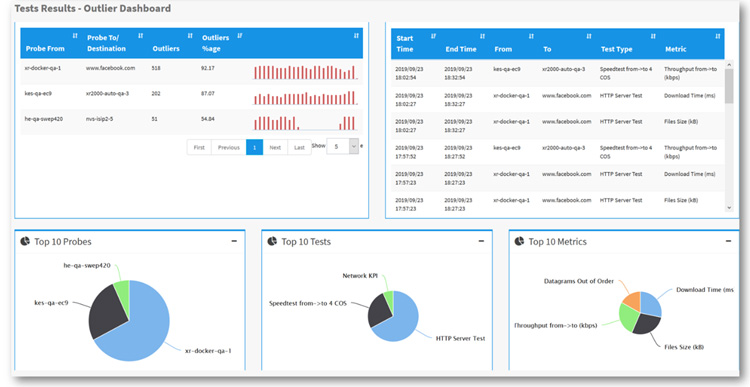Viewport: 750px width, 387px height.
Task: Select Throughput green slice in Metrics pie
Action: (x=628, y=317)
